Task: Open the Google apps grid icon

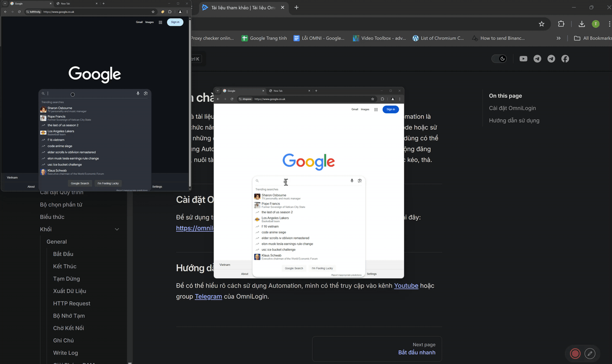Action: [160, 22]
